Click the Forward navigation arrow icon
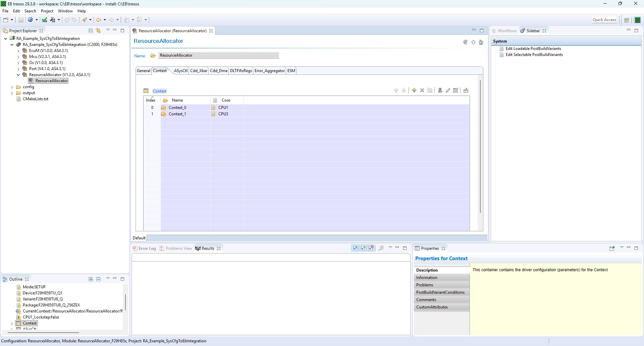This screenshot has width=644, height=346. (x=111, y=20)
